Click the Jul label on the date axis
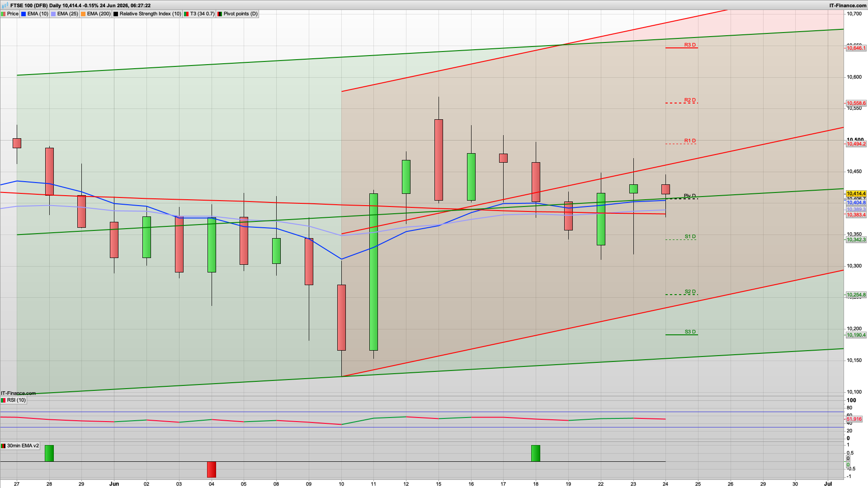The image size is (868, 488). (828, 484)
